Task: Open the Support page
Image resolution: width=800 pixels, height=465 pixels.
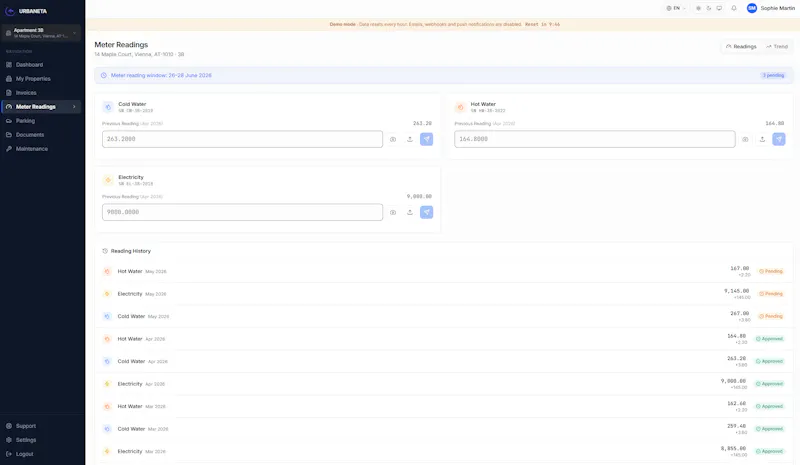Action: [x=41, y=426]
